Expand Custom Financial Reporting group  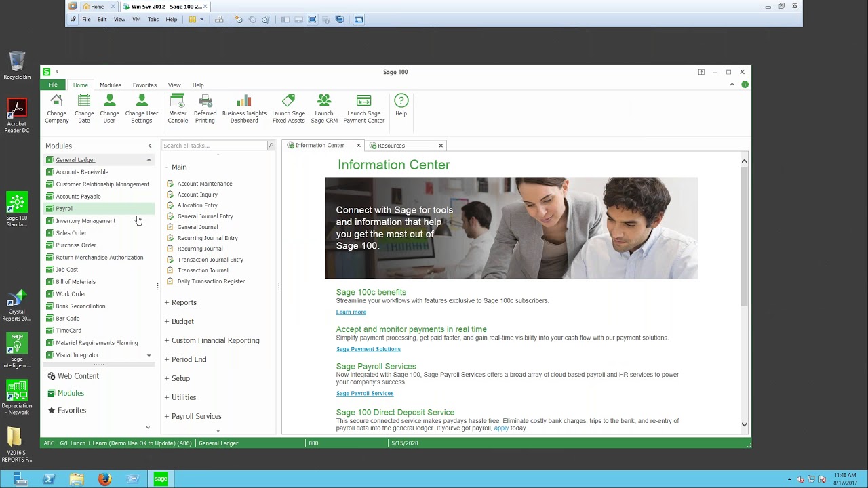(167, 340)
